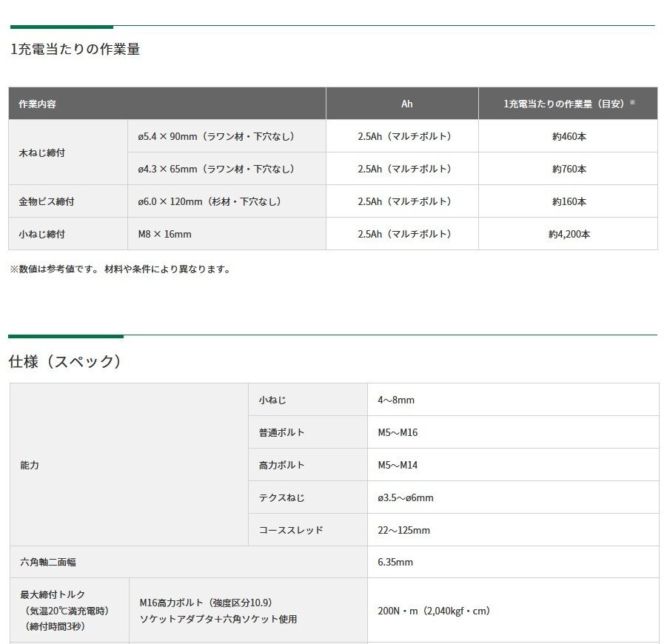Click the 2.5Ah cell in the ø4.3 × 65mm row

(x=404, y=169)
